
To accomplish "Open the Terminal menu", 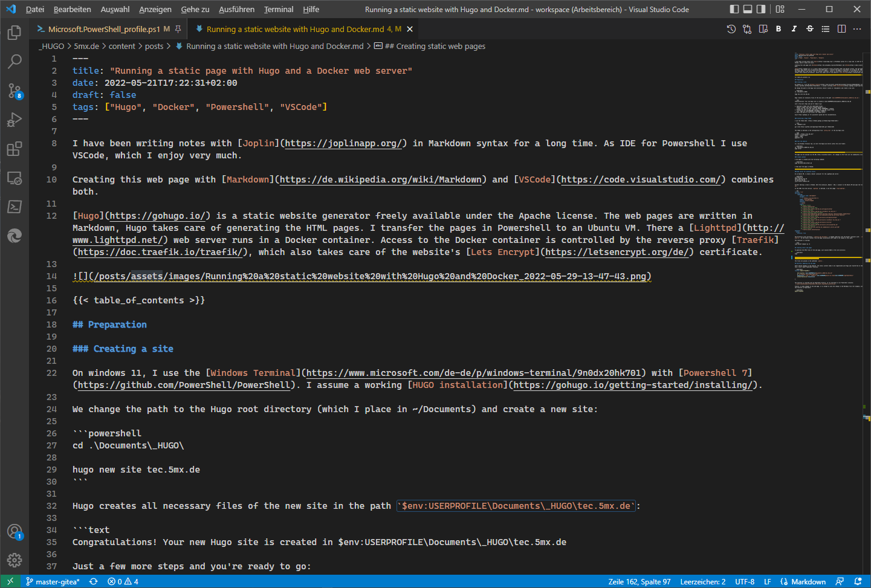I will click(x=279, y=9).
